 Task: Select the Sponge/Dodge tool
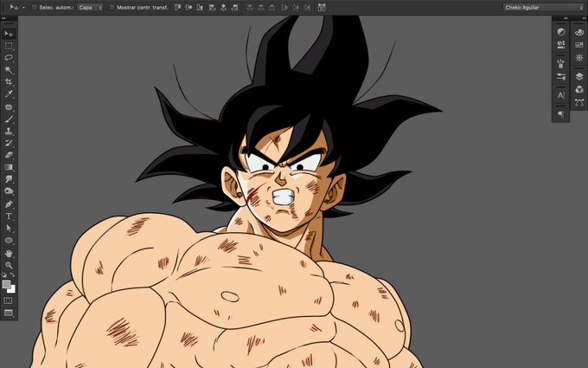pos(9,191)
